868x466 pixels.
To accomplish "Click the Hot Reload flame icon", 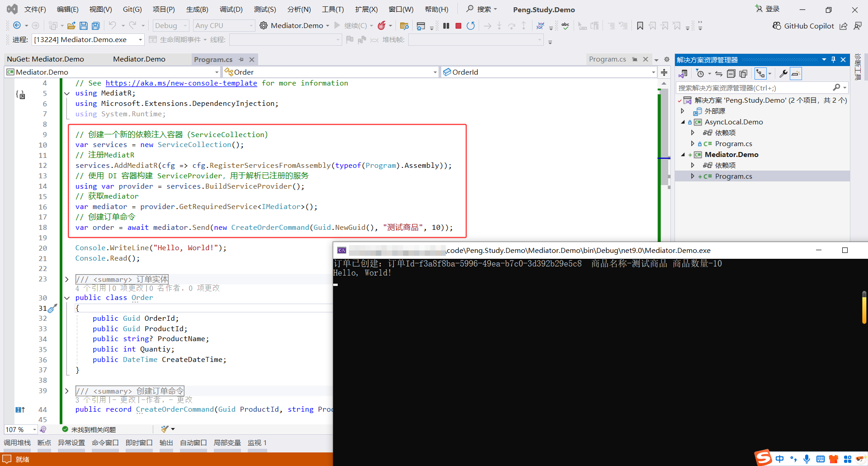I will [382, 26].
